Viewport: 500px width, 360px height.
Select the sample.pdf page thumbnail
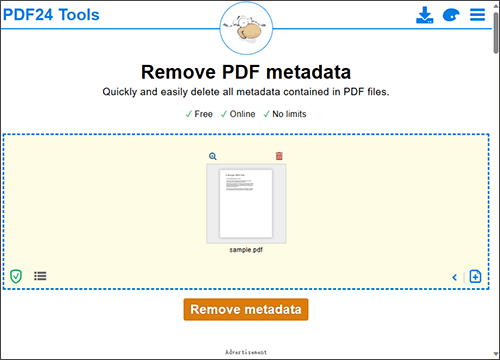[x=246, y=204]
